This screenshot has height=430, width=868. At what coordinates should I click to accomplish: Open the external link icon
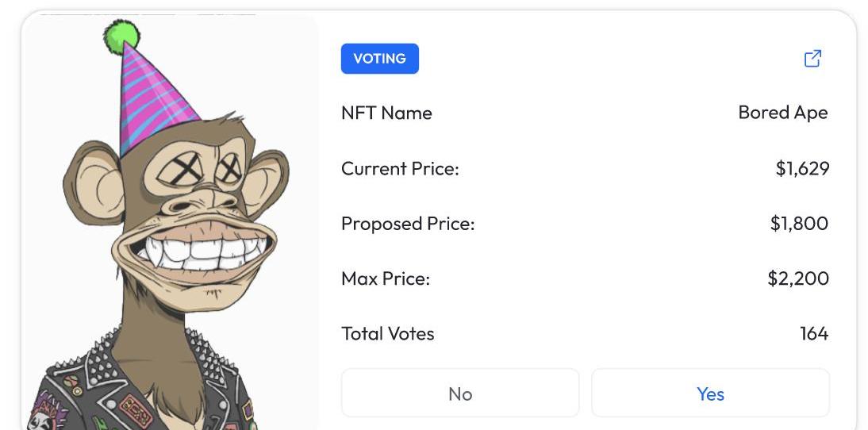coord(812,59)
